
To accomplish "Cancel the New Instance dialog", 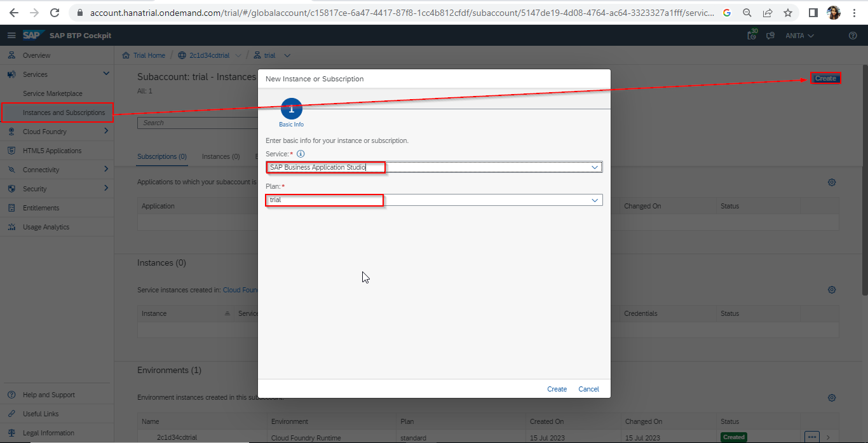I will tap(588, 389).
